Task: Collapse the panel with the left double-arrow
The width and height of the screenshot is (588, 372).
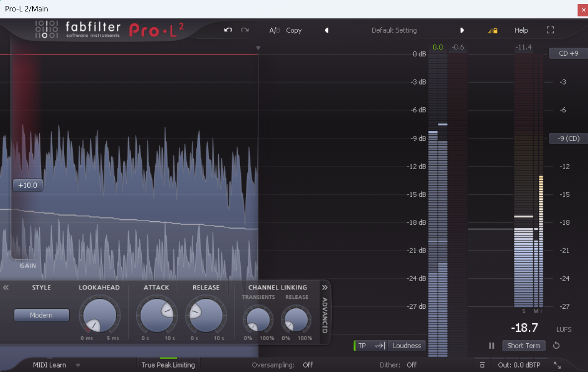Action: coord(6,287)
